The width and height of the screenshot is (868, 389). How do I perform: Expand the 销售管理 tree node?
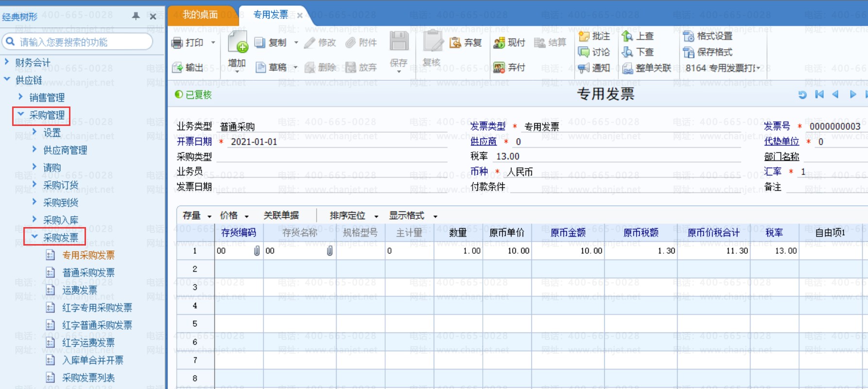(x=21, y=97)
